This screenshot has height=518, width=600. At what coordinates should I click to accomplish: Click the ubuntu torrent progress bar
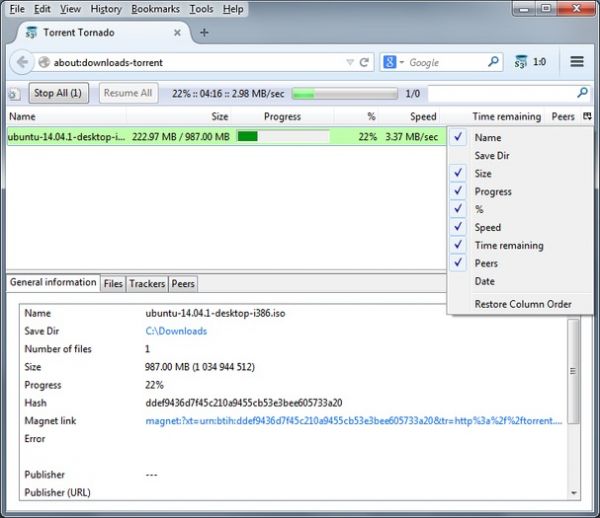point(283,136)
